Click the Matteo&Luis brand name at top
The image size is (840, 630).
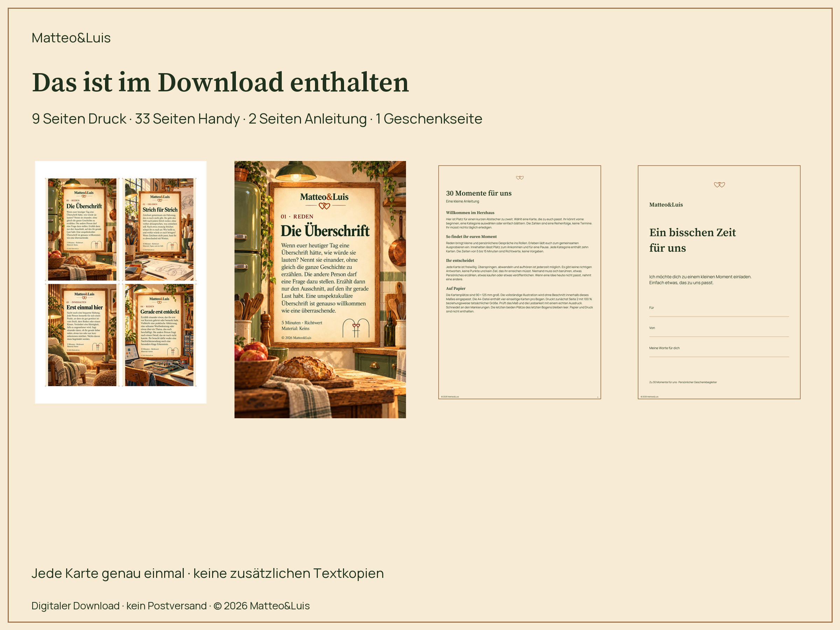click(71, 38)
